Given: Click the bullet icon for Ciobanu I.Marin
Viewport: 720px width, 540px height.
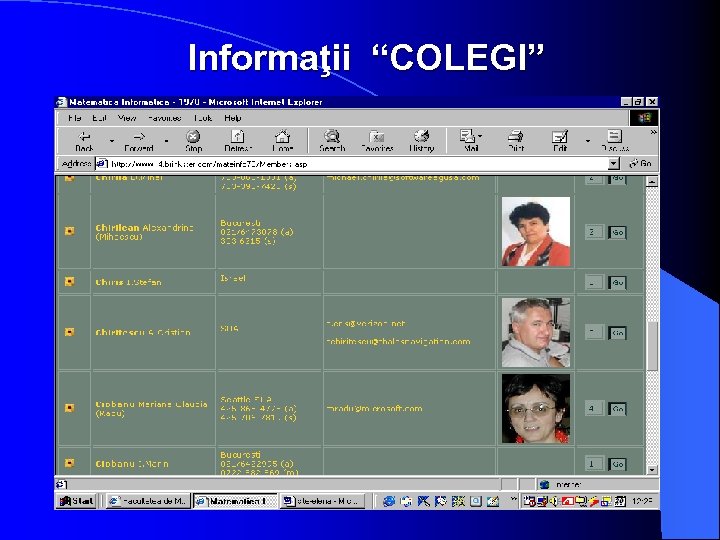Looking at the screenshot, I should point(69,463).
